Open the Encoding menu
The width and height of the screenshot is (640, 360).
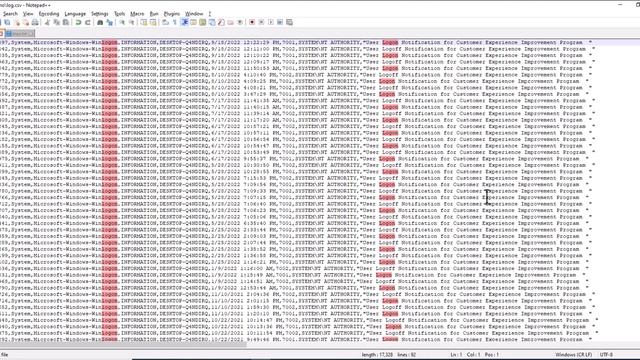pyautogui.click(x=49, y=14)
